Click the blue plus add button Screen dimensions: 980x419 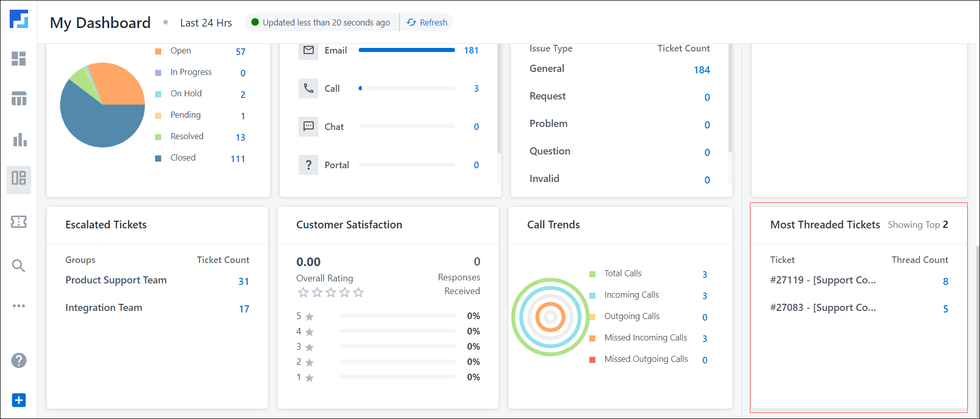19,400
